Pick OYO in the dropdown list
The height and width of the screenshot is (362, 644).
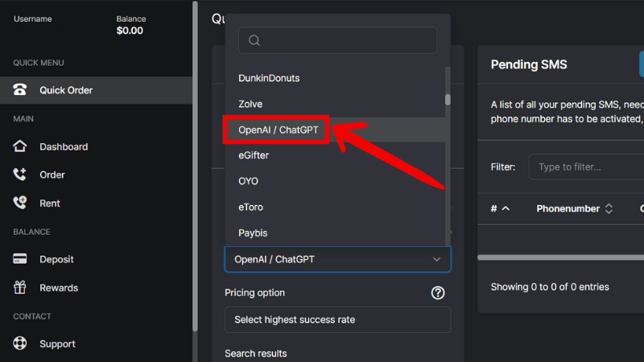(335, 181)
